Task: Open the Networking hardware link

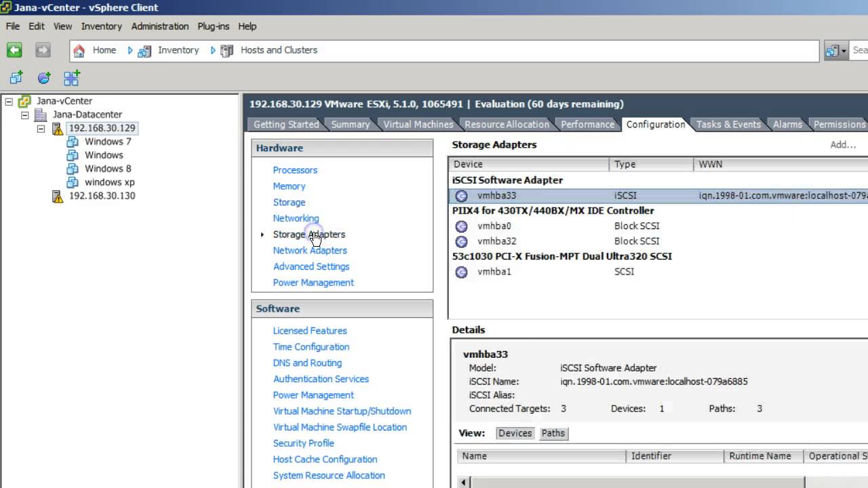Action: tap(296, 218)
